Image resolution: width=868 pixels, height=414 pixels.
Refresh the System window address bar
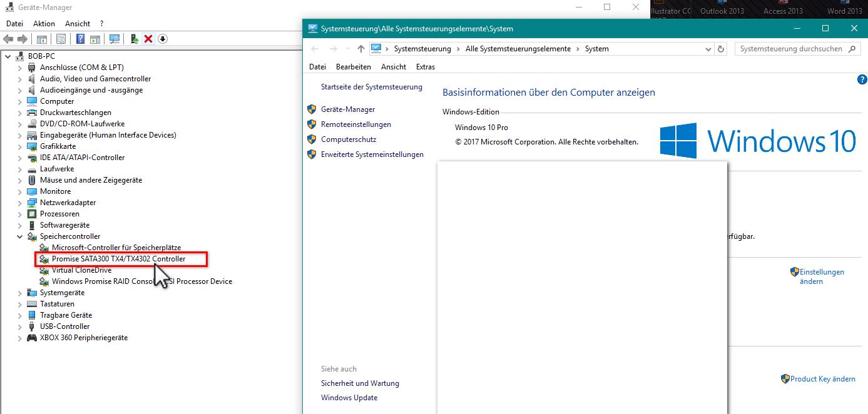[x=721, y=49]
